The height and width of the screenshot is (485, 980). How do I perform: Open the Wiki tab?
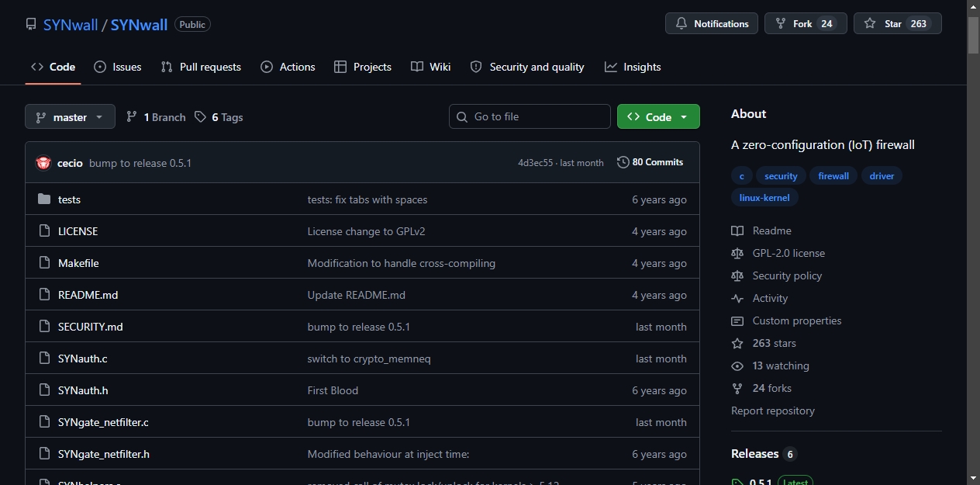[x=431, y=67]
